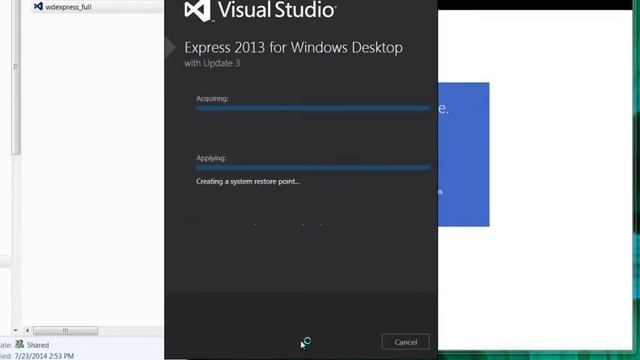Click the blue tile in background window
Image resolution: width=640 pixels, height=360 pixels.
[463, 154]
